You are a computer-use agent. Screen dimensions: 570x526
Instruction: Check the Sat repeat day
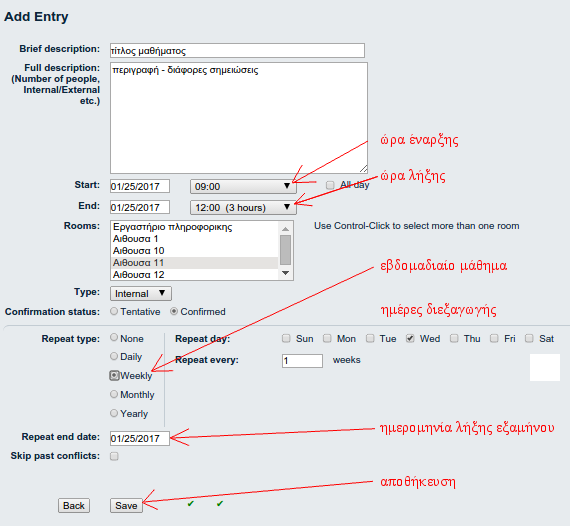pos(529,338)
